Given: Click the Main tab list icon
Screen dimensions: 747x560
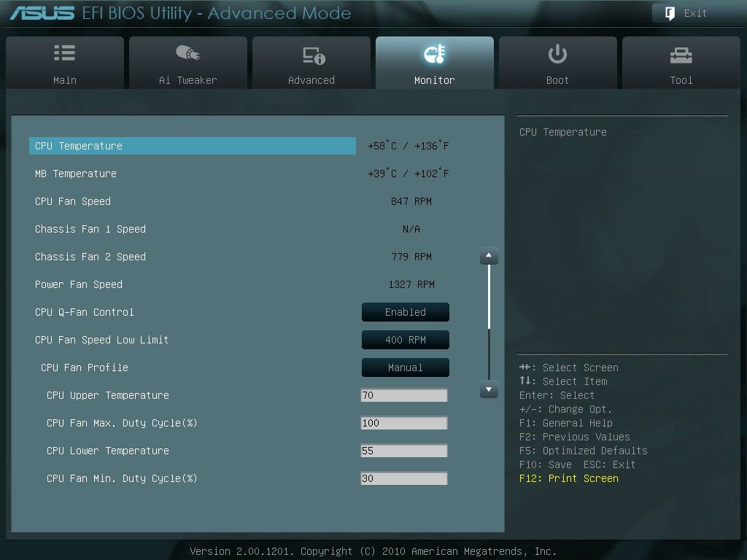Looking at the screenshot, I should 65,52.
